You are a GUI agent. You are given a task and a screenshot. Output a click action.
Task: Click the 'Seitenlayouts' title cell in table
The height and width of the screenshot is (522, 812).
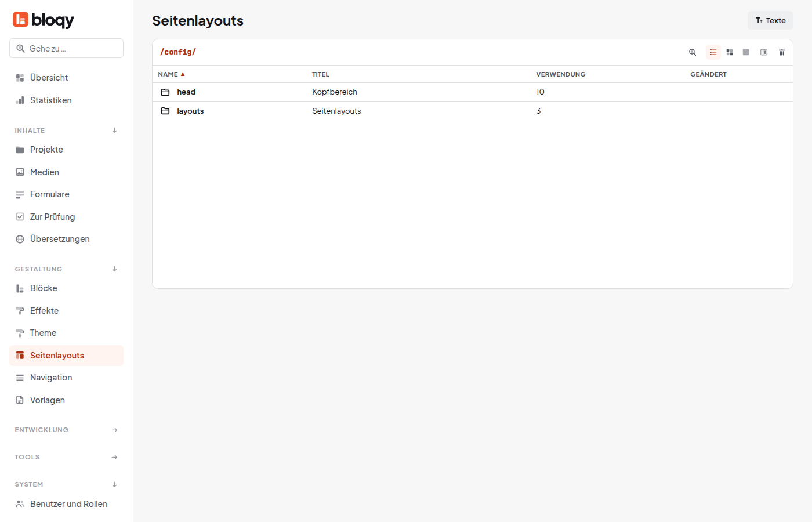pyautogui.click(x=336, y=111)
